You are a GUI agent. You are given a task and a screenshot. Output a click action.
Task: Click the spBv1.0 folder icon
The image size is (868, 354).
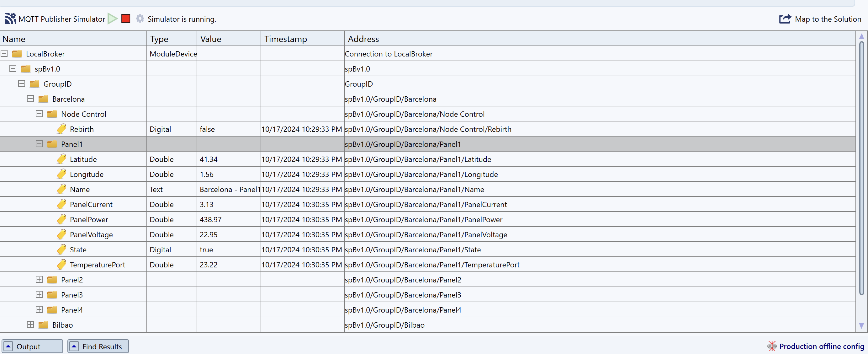(x=26, y=69)
